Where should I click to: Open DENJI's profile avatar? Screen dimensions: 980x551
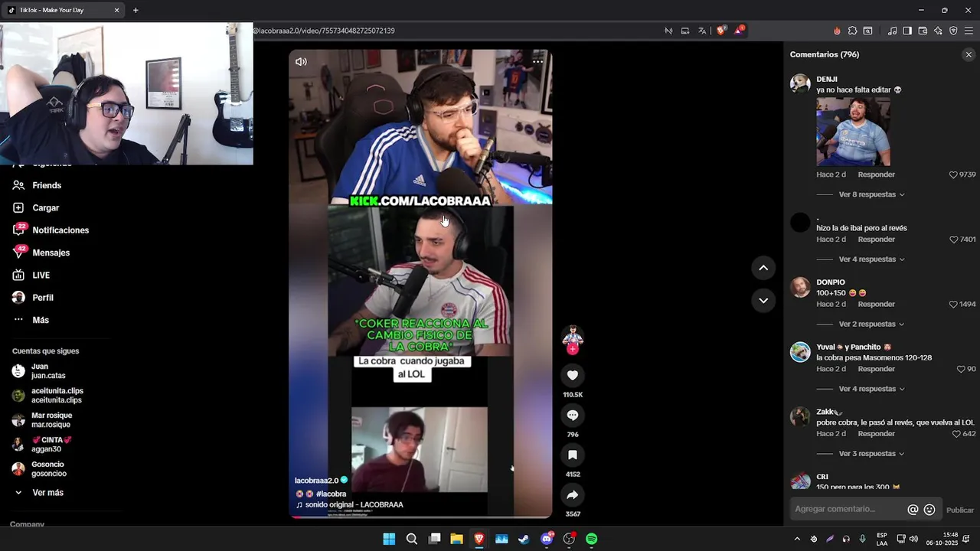click(x=800, y=83)
